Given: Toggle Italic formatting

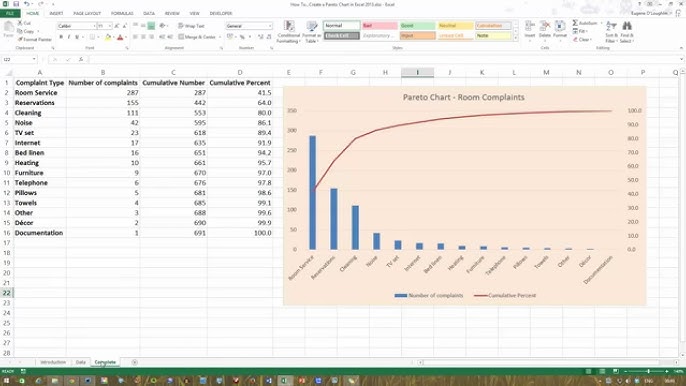Looking at the screenshot, I should pyautogui.click(x=69, y=37).
